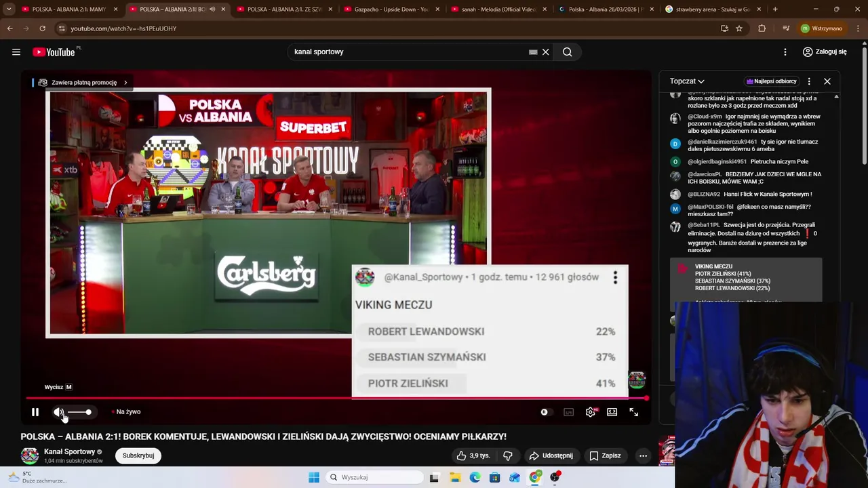Go back with the browser back arrow
This screenshot has height=488, width=868.
(10, 28)
